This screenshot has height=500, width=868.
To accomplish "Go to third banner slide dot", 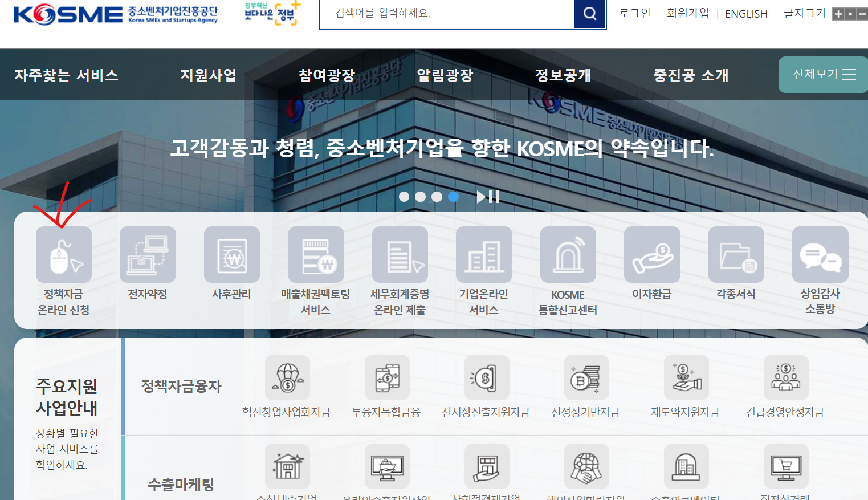I will [x=437, y=197].
